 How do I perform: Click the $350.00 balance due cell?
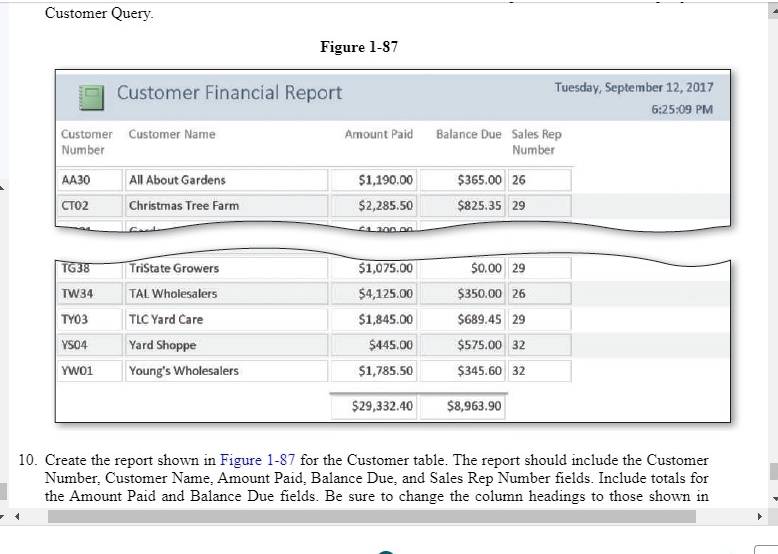[x=462, y=294]
